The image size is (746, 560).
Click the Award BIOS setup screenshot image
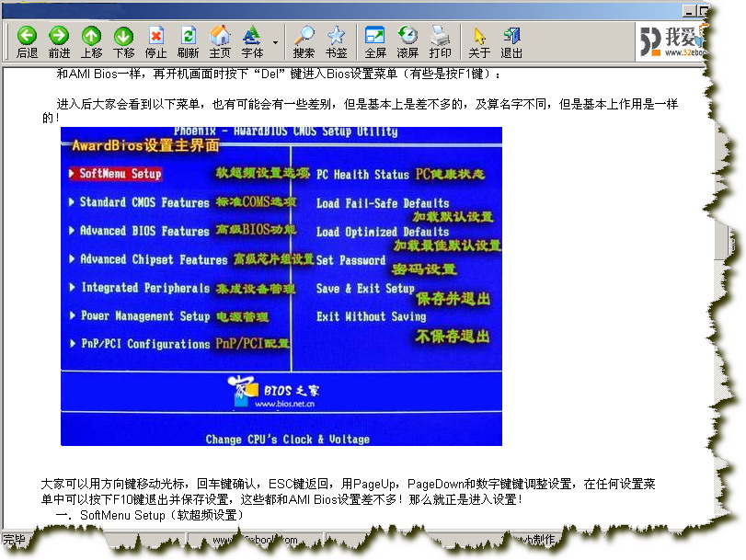281,286
